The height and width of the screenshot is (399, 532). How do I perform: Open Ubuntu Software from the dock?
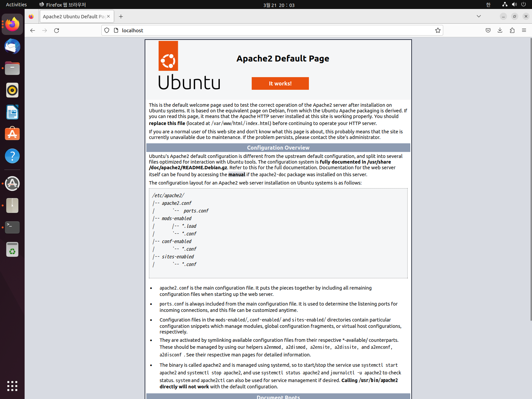coord(12,134)
